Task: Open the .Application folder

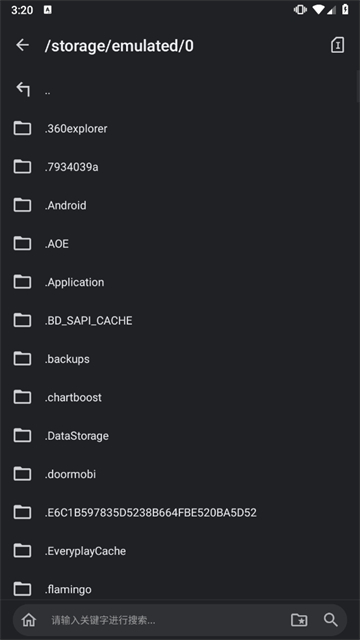Action: pos(180,282)
